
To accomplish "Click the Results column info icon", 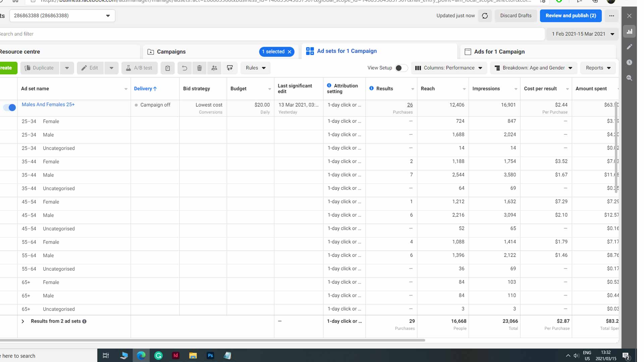I will (371, 88).
